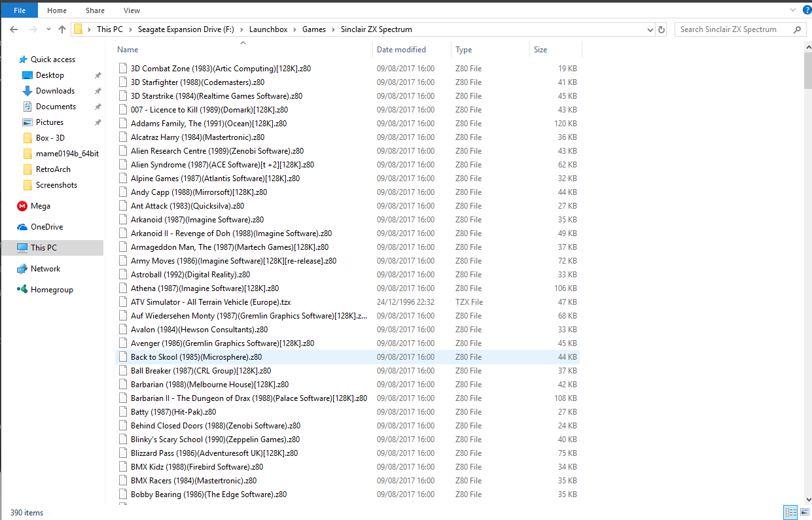This screenshot has width=812, height=520.
Task: Go back with the Back arrow
Action: [14, 29]
